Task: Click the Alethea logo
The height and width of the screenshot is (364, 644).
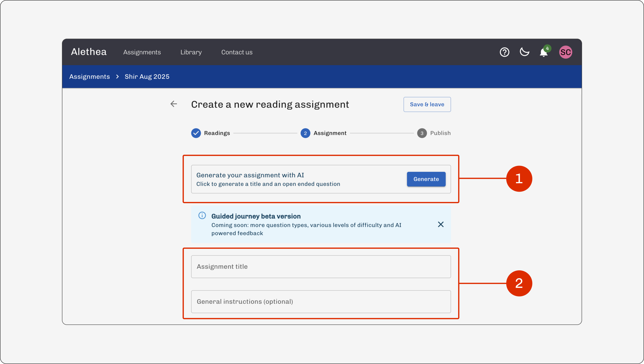Action: 89,52
